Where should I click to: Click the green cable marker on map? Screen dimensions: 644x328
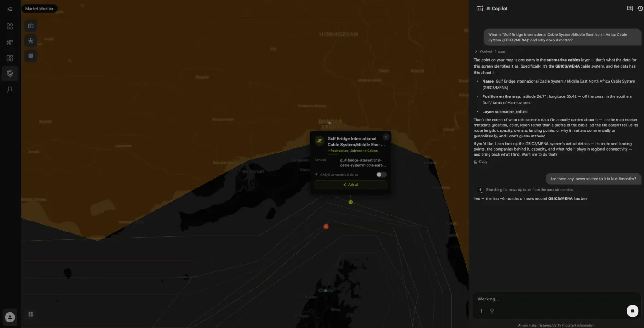tap(351, 202)
